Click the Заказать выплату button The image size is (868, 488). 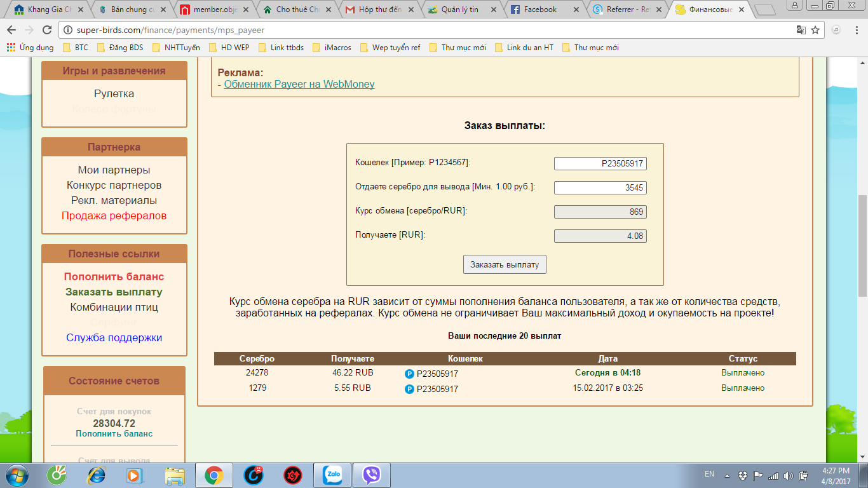pyautogui.click(x=505, y=264)
